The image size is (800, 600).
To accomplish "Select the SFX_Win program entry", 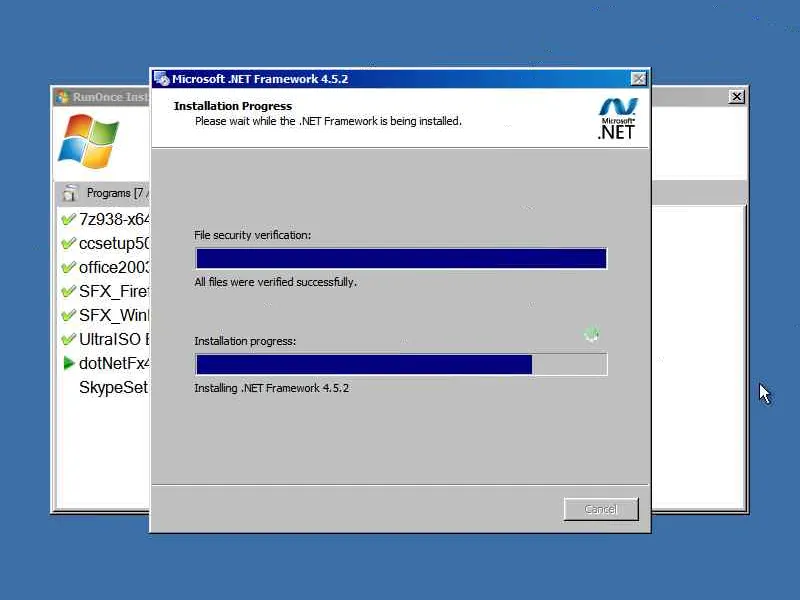I will pos(114,315).
